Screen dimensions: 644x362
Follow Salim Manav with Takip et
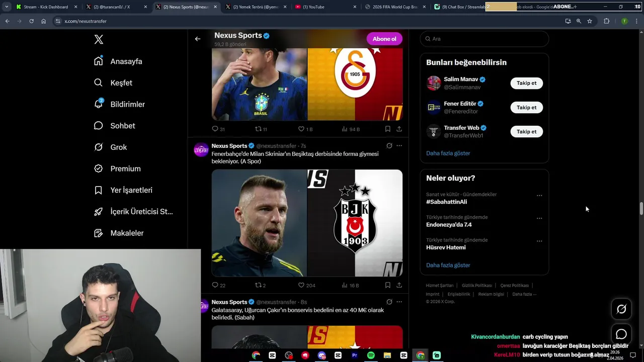point(527,83)
